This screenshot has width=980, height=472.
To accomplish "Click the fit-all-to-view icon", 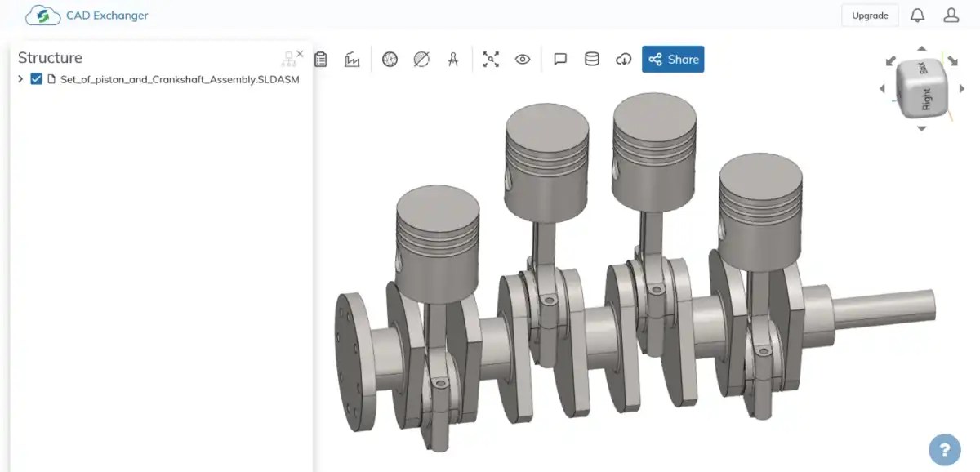I will point(491,59).
